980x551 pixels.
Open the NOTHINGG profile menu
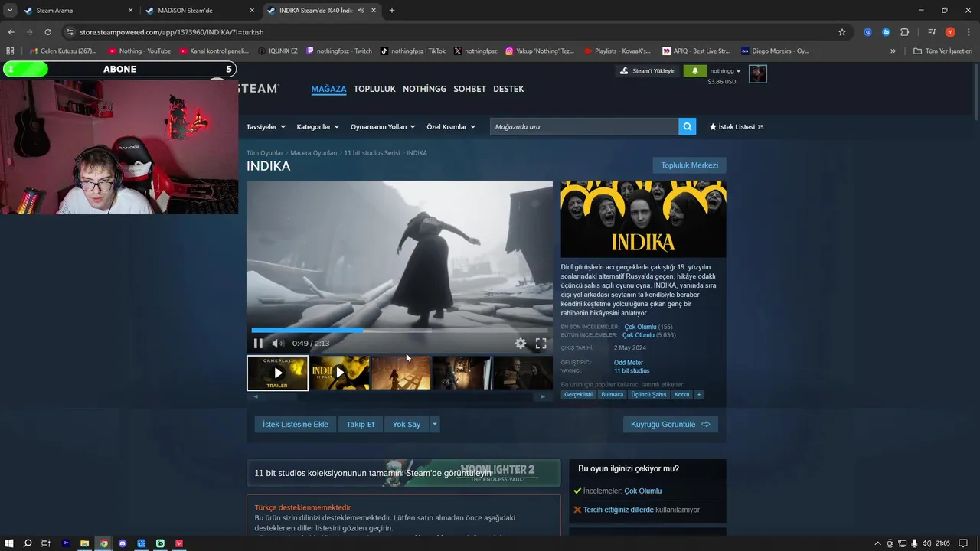tap(424, 89)
